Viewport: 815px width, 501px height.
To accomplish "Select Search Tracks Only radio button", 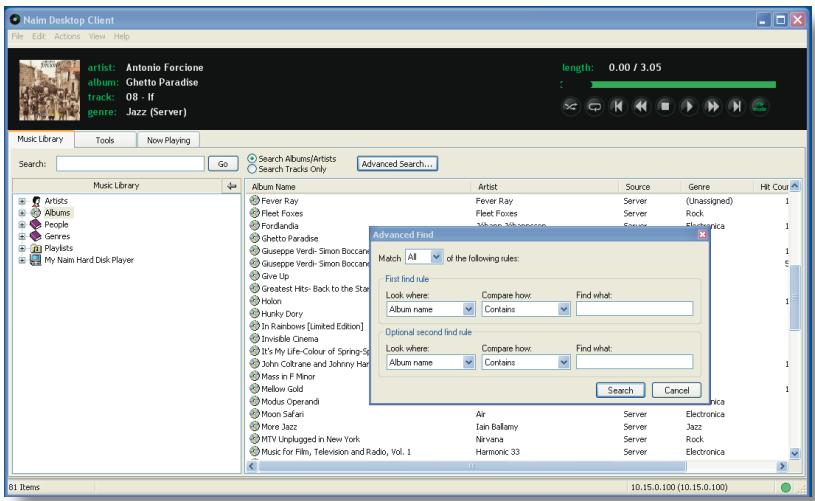I will [x=252, y=169].
